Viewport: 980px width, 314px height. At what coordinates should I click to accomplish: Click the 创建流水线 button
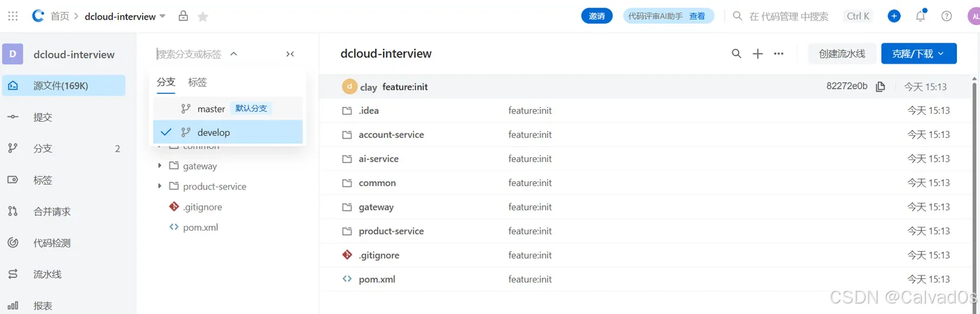coord(841,54)
